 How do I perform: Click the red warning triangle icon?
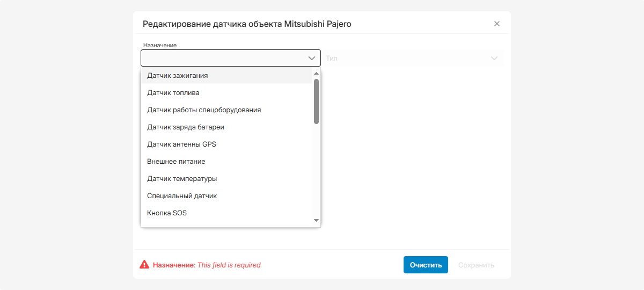point(144,265)
